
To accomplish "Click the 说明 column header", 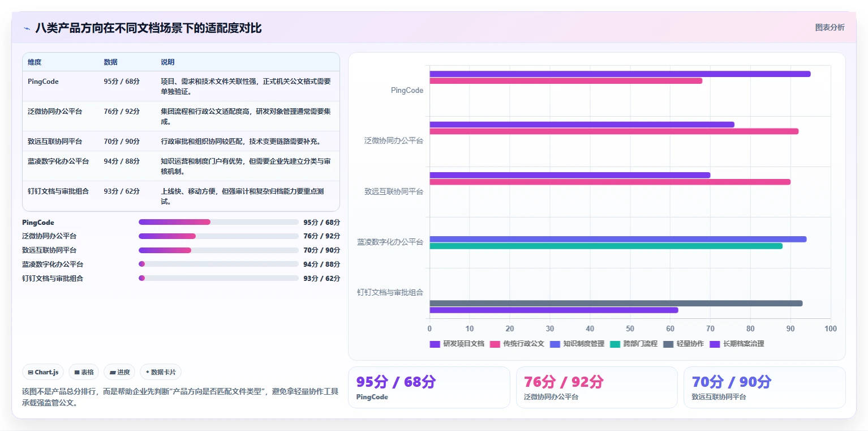I will pos(167,62).
